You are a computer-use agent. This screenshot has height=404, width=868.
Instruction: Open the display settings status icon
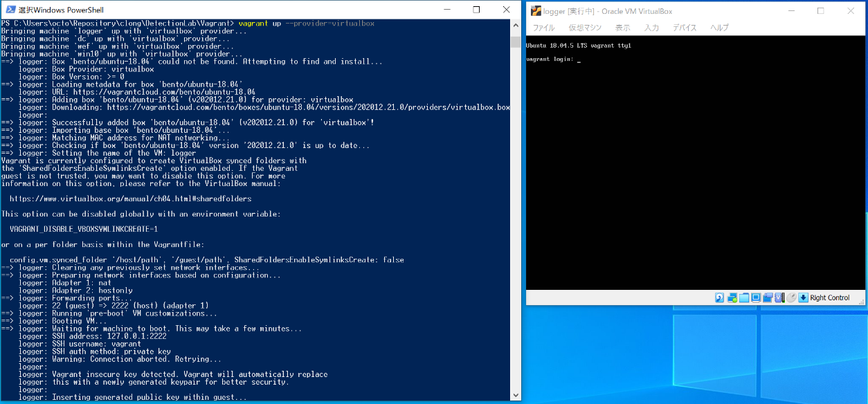(x=756, y=297)
